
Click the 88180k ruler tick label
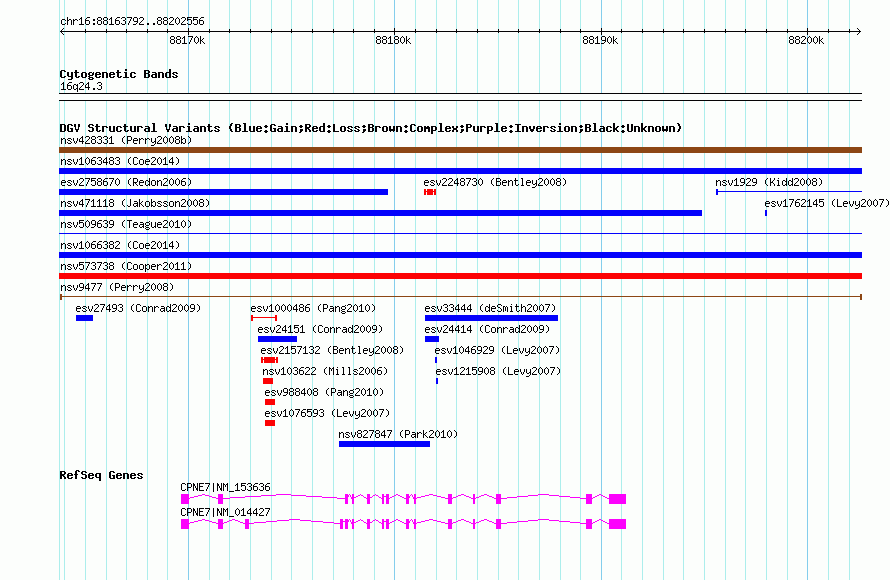(393, 40)
